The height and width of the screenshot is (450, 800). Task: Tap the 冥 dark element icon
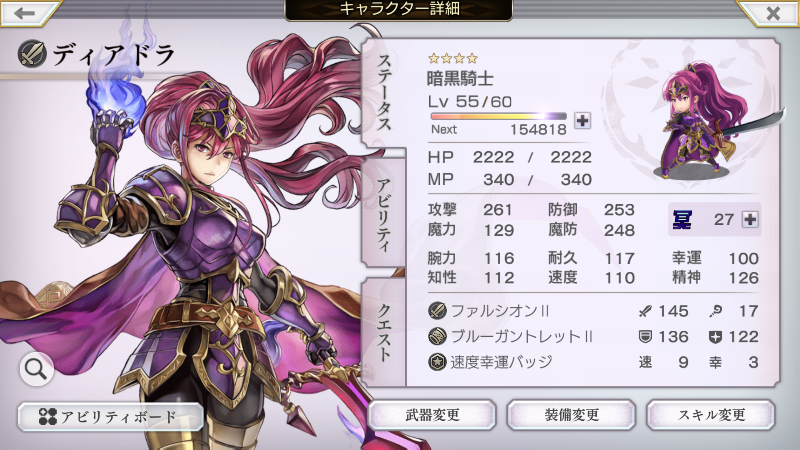[682, 220]
